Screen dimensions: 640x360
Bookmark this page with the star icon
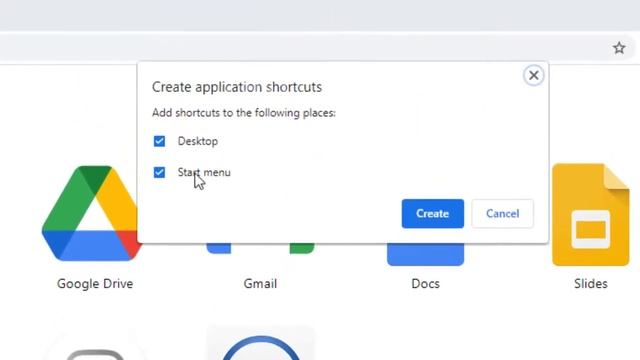click(619, 48)
